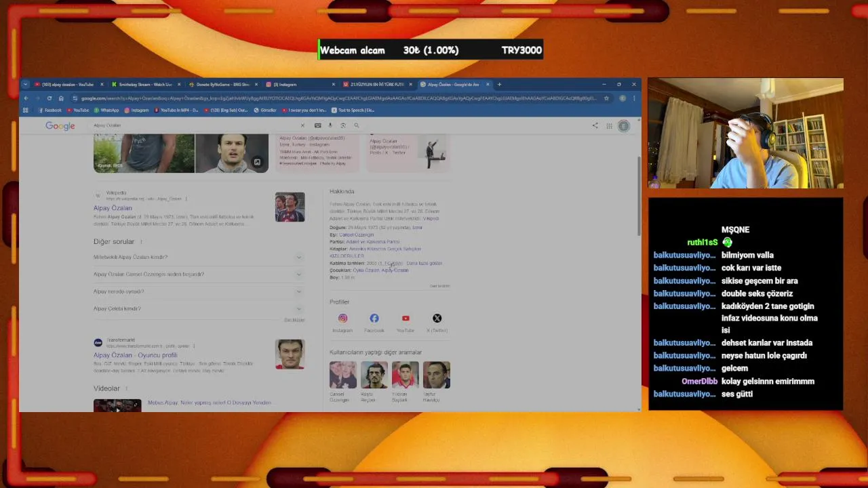This screenshot has width=868, height=488.
Task: Play the Mebus Alpay video thumbnail
Action: (x=117, y=405)
